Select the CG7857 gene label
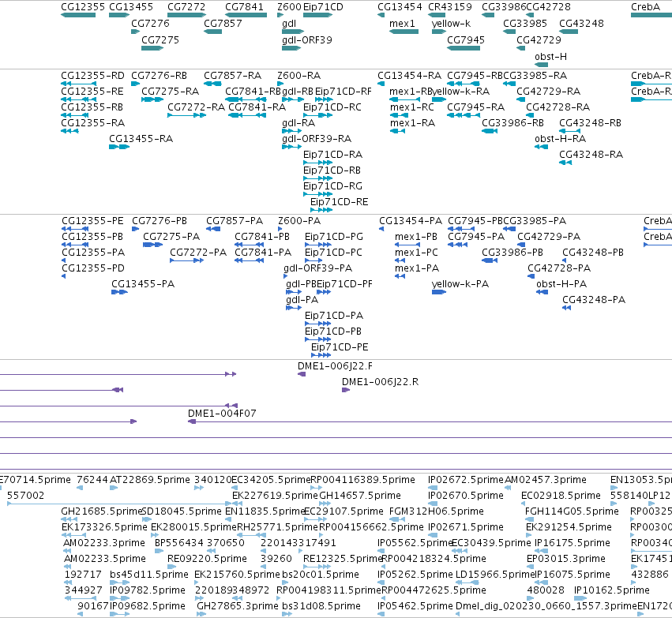The height and width of the screenshot is (618, 672). pyautogui.click(x=223, y=23)
